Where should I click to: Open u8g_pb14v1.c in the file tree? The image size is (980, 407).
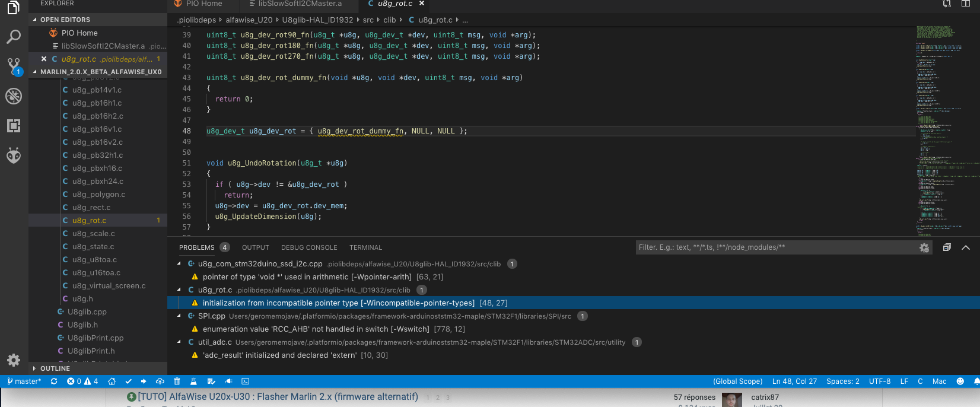click(x=98, y=90)
